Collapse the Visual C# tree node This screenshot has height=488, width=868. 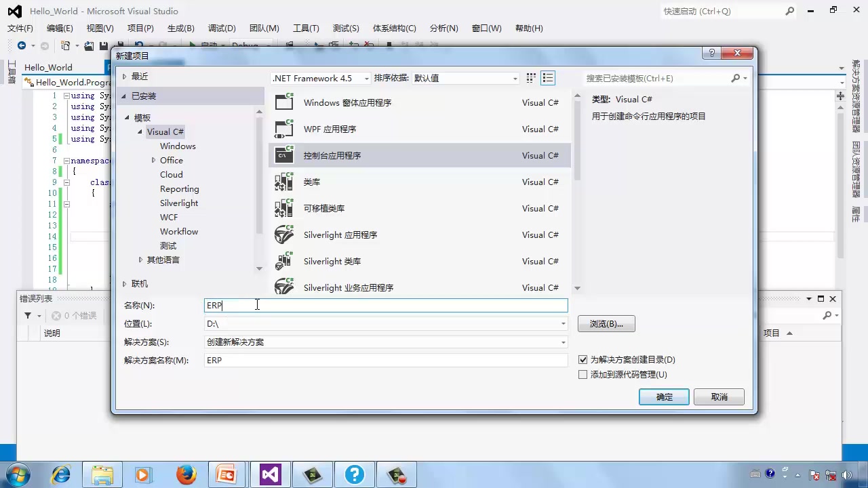pyautogui.click(x=140, y=132)
